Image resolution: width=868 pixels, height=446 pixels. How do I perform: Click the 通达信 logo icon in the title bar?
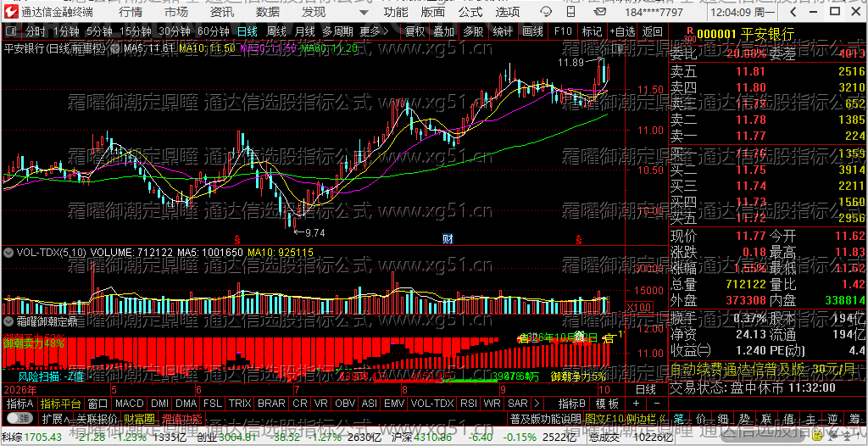pyautogui.click(x=12, y=11)
